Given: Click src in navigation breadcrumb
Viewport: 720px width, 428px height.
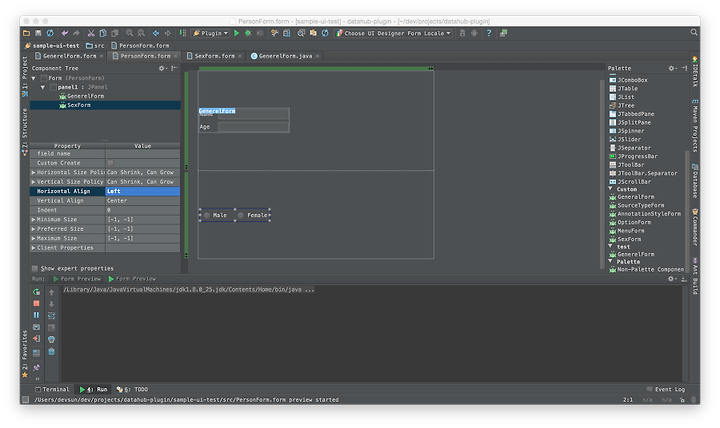Looking at the screenshot, I should (x=96, y=46).
